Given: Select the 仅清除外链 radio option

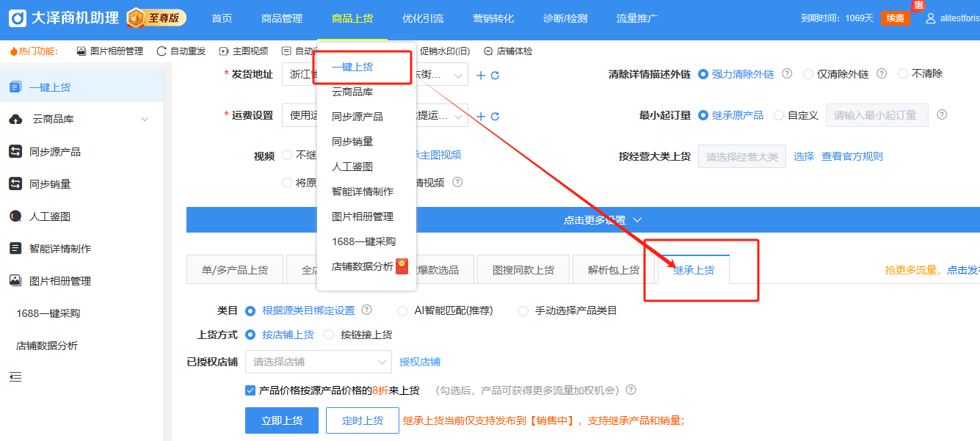Looking at the screenshot, I should (x=808, y=74).
